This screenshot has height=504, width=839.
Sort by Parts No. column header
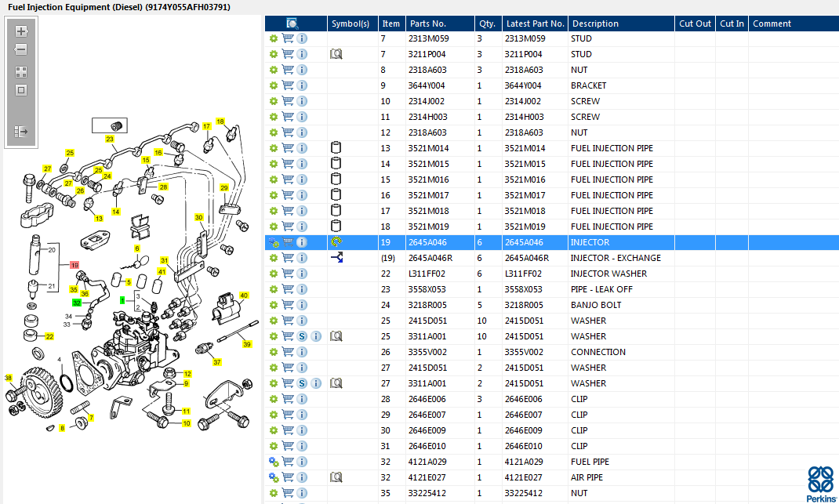tap(428, 24)
